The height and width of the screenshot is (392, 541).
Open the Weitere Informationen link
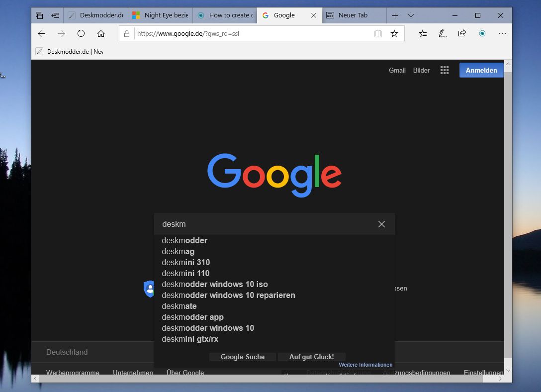click(365, 365)
